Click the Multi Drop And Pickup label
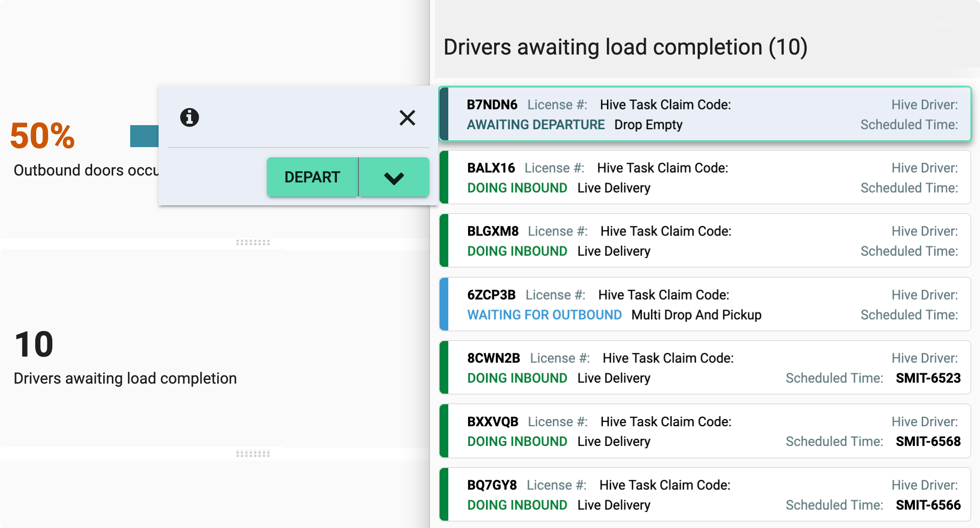The width and height of the screenshot is (980, 528). click(x=696, y=315)
